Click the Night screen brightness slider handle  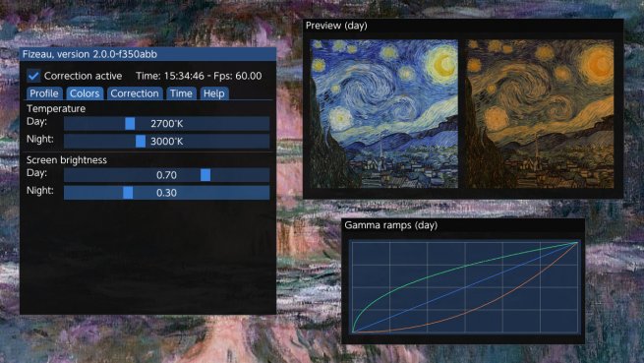pos(128,193)
